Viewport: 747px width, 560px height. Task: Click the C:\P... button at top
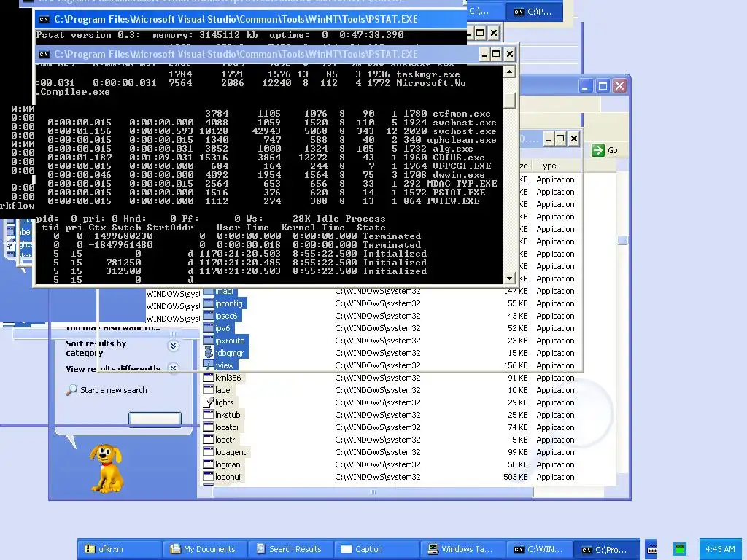pyautogui.click(x=534, y=12)
